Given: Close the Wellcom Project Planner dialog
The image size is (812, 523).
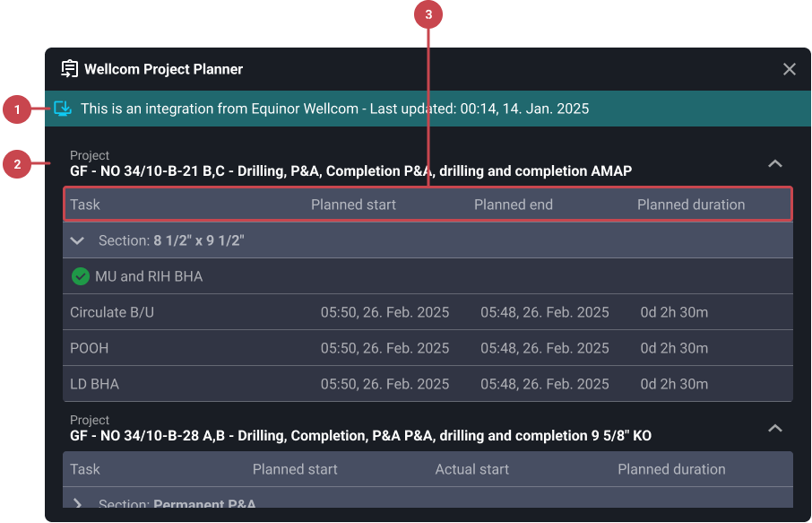Looking at the screenshot, I should 790,68.
